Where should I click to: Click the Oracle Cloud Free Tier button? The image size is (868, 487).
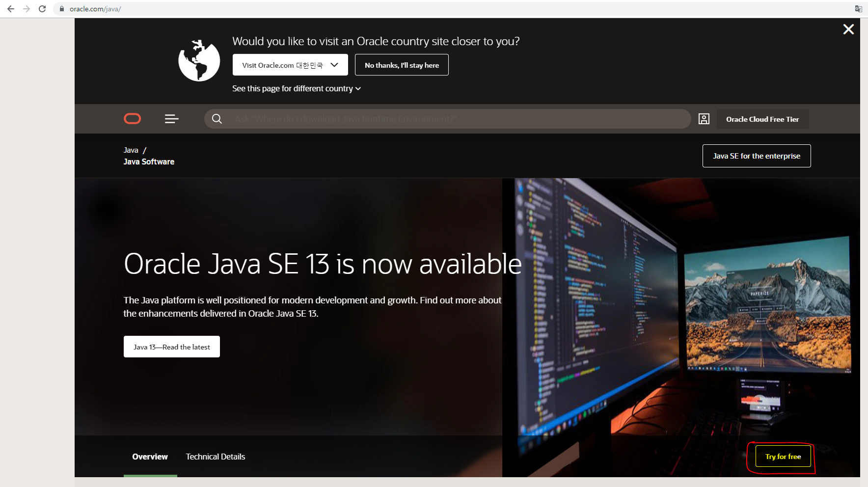pos(762,119)
